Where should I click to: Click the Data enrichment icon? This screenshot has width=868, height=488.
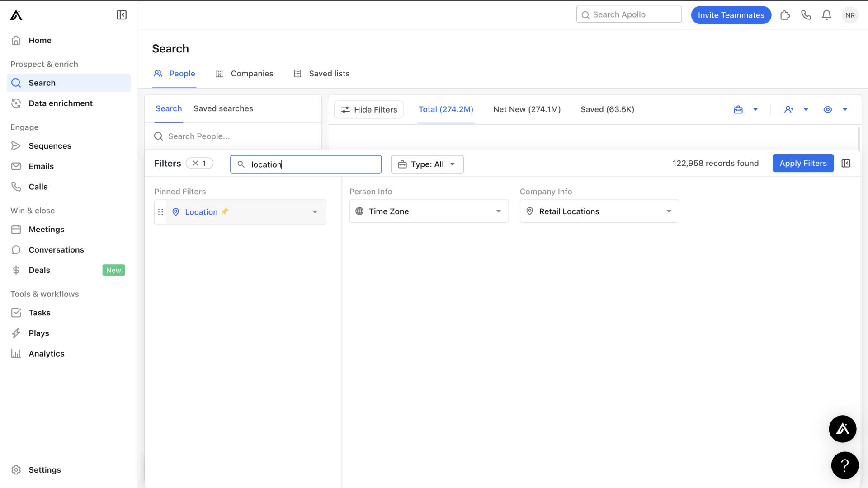[x=16, y=103]
